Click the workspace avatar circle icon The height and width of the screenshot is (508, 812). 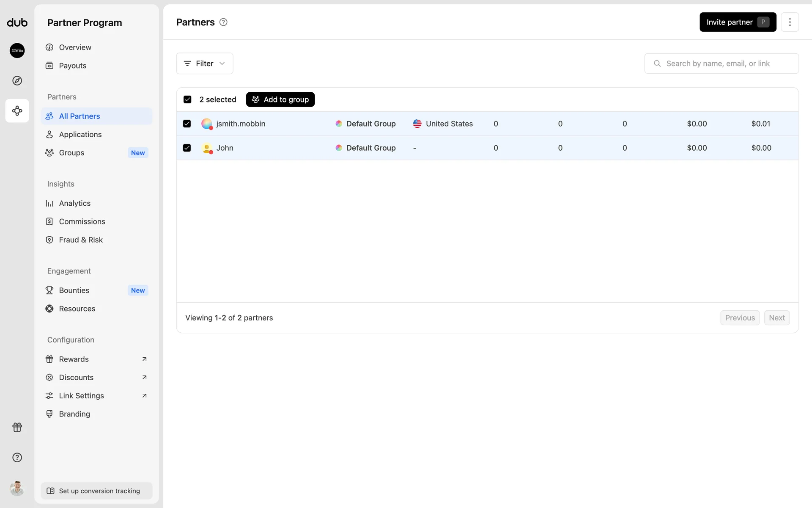point(17,50)
